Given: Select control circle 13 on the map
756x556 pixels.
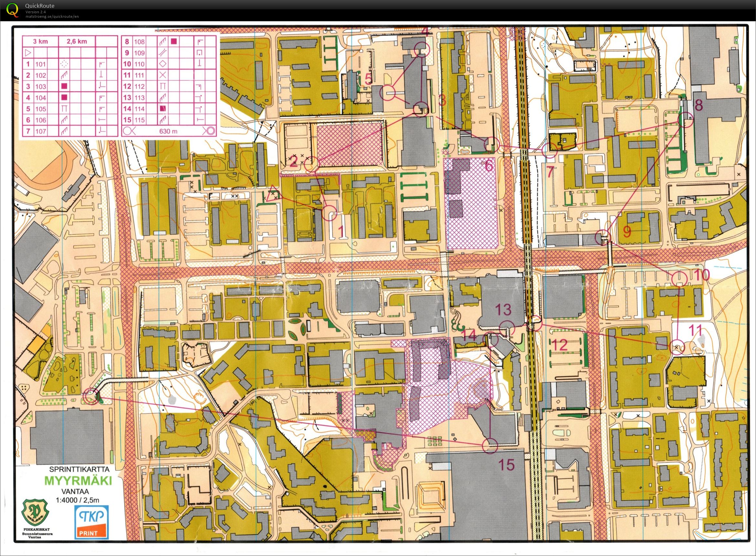Looking at the screenshot, I should click(507, 328).
